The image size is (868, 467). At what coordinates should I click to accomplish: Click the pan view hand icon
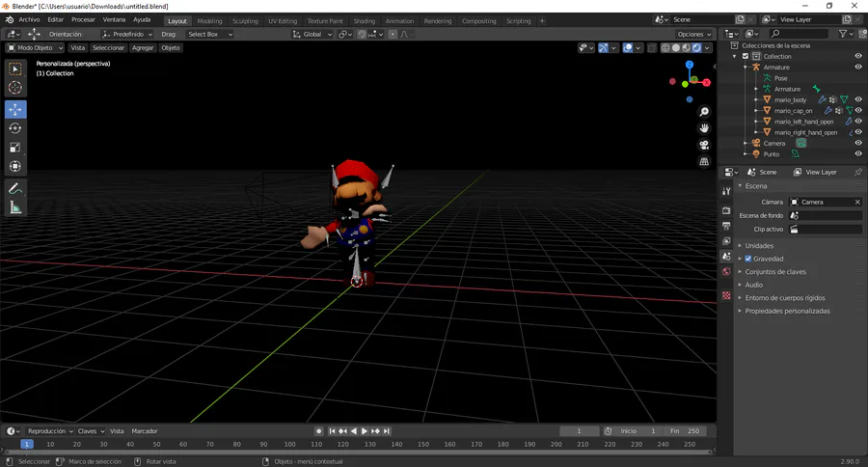704,128
